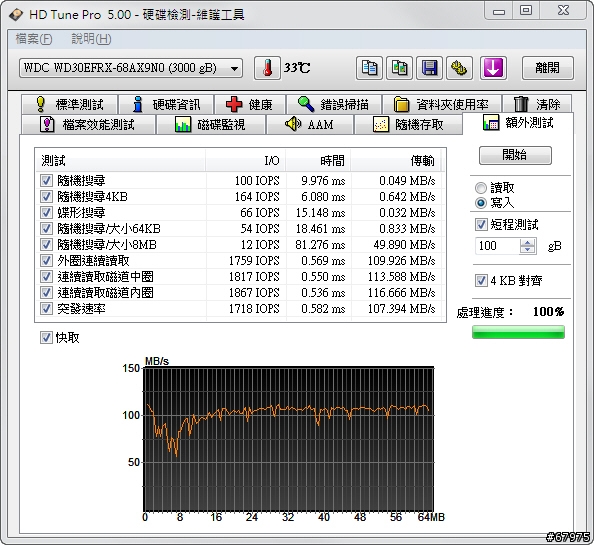Uncheck the 蝶形搜尋 checkbox
The height and width of the screenshot is (545, 594).
[x=46, y=212]
